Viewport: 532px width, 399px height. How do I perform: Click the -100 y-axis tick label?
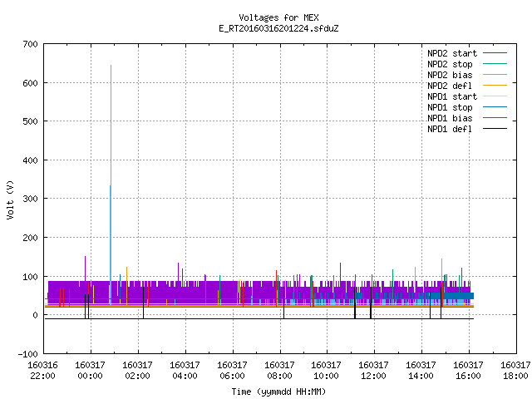(x=27, y=354)
